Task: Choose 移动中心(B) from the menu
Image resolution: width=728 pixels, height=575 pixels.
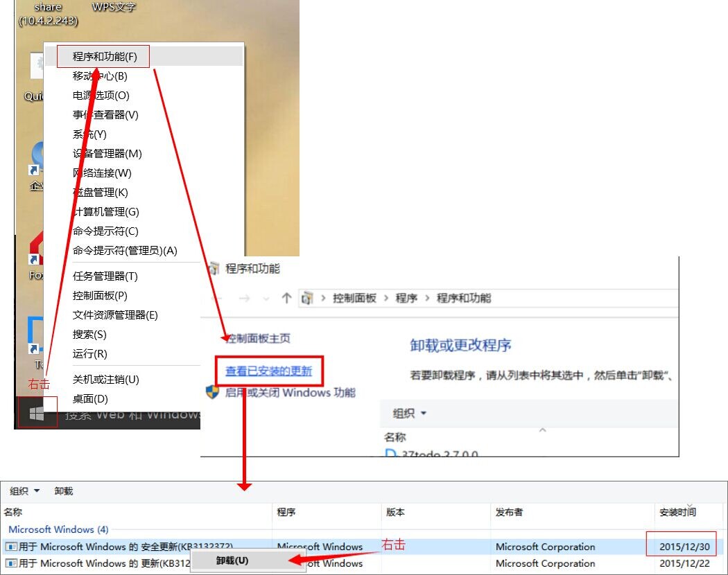Action: 100,76
